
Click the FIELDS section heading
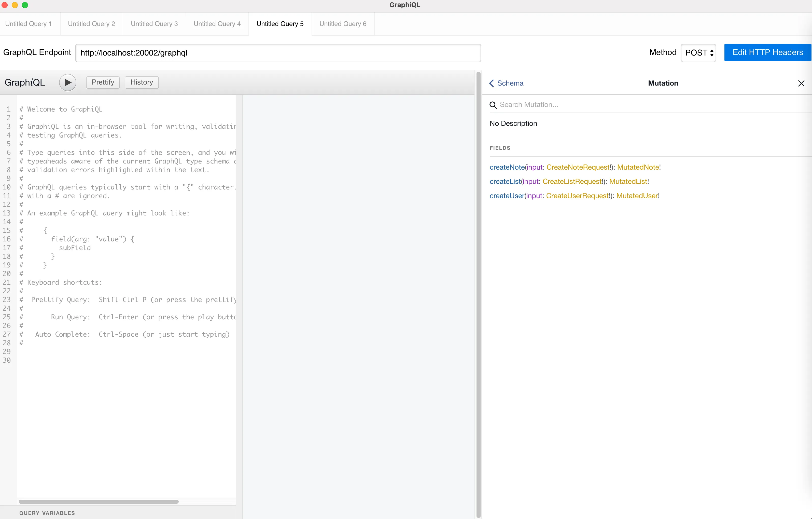pyautogui.click(x=500, y=148)
